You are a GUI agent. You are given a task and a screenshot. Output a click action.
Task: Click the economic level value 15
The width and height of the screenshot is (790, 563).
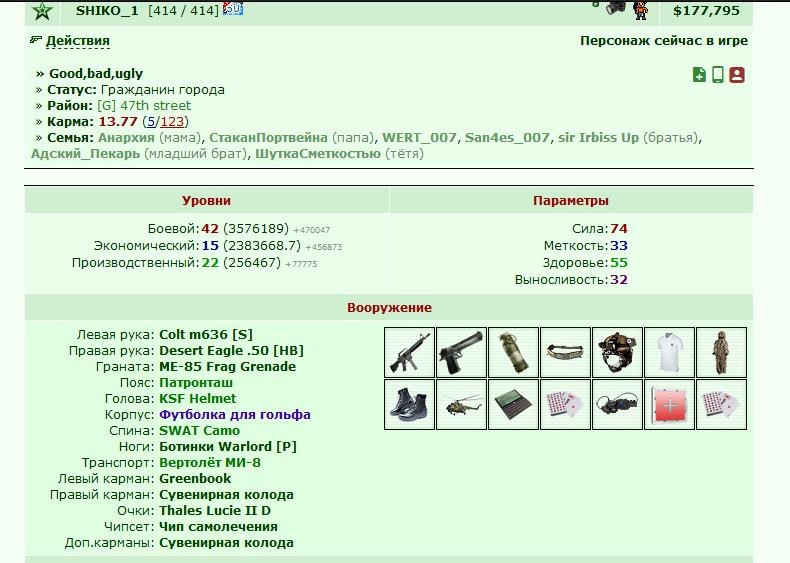[x=210, y=246]
